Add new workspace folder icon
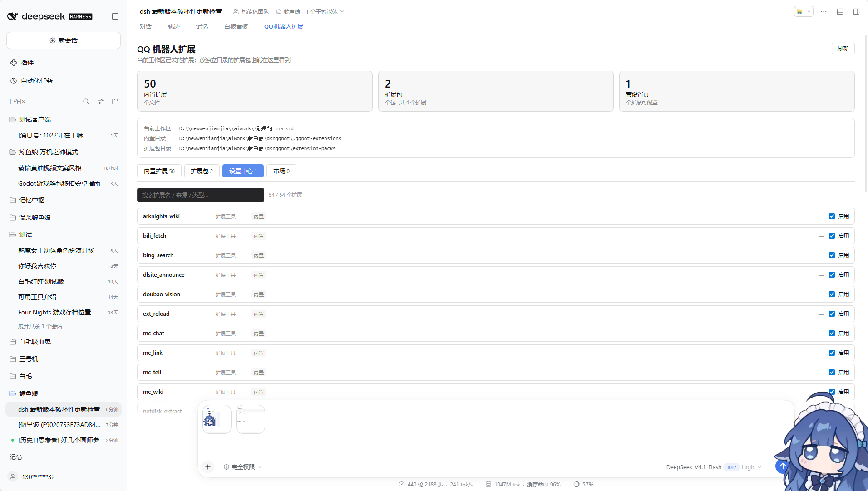Viewport: 868px width, 491px height. coord(115,102)
